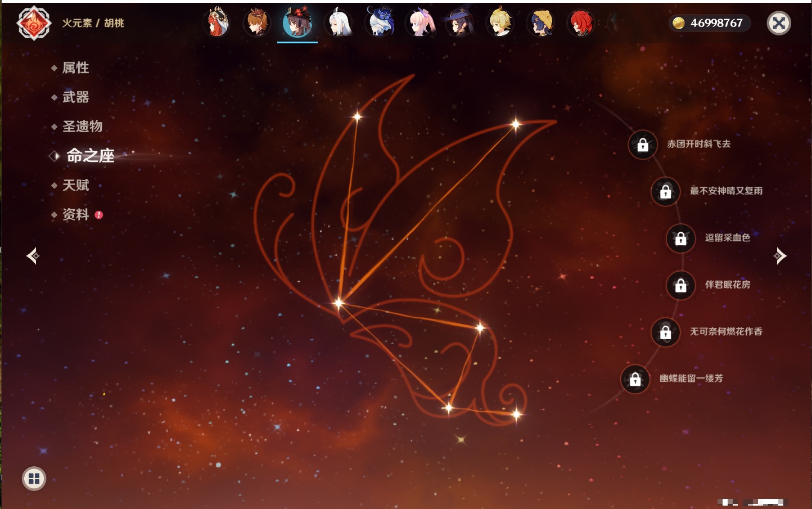Select the yellow-hooded Kujou Sara portrait
The height and width of the screenshot is (509, 812).
(x=540, y=22)
